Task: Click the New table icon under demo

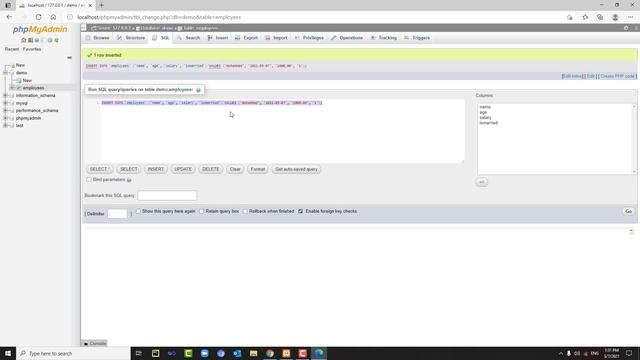Action: [x=19, y=80]
